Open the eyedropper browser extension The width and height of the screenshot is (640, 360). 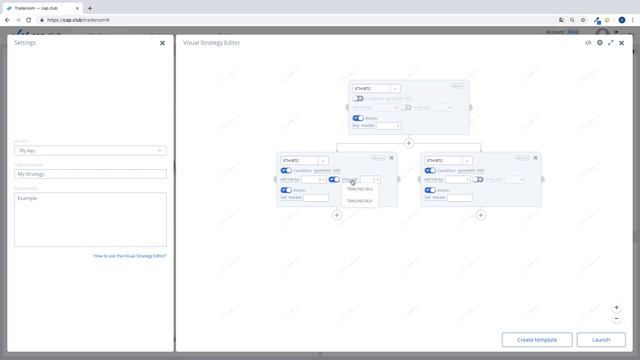click(x=597, y=20)
